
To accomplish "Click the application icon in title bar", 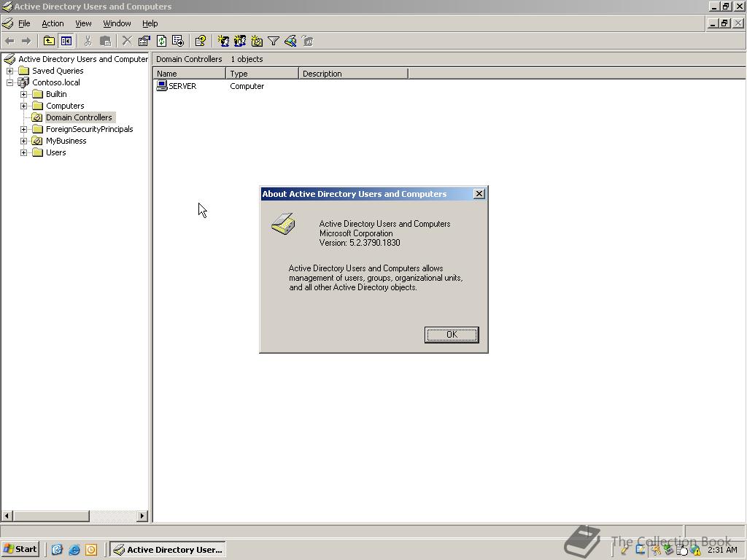I will (7, 7).
